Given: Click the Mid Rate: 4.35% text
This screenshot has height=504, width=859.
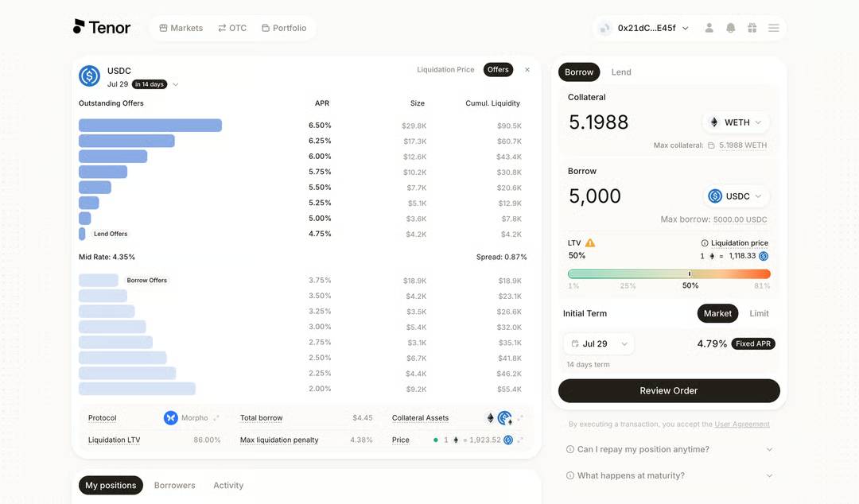Looking at the screenshot, I should tap(107, 257).
